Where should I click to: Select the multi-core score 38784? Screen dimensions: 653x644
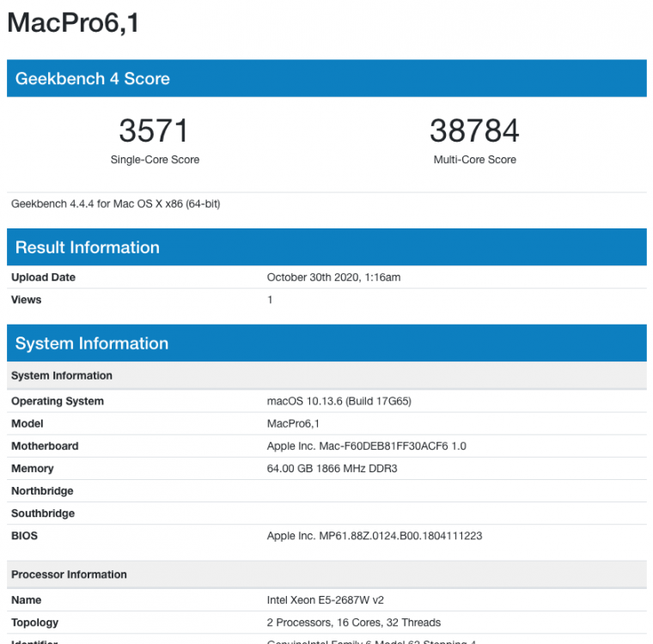(474, 131)
